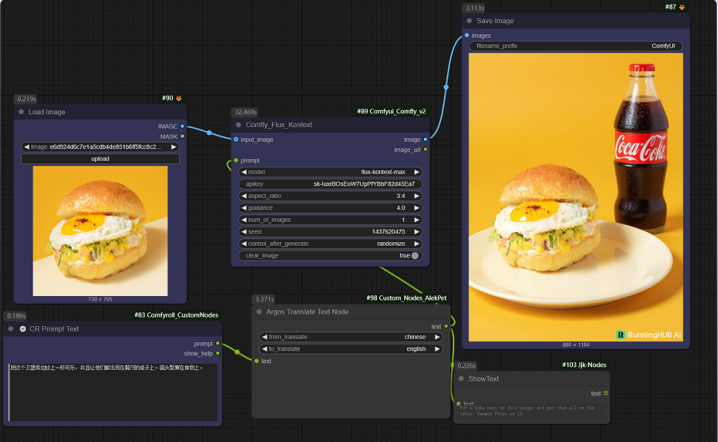Screen dimensions: 718x442
Task: Collapse the Load Image node via its dot
Action: tap(21, 112)
